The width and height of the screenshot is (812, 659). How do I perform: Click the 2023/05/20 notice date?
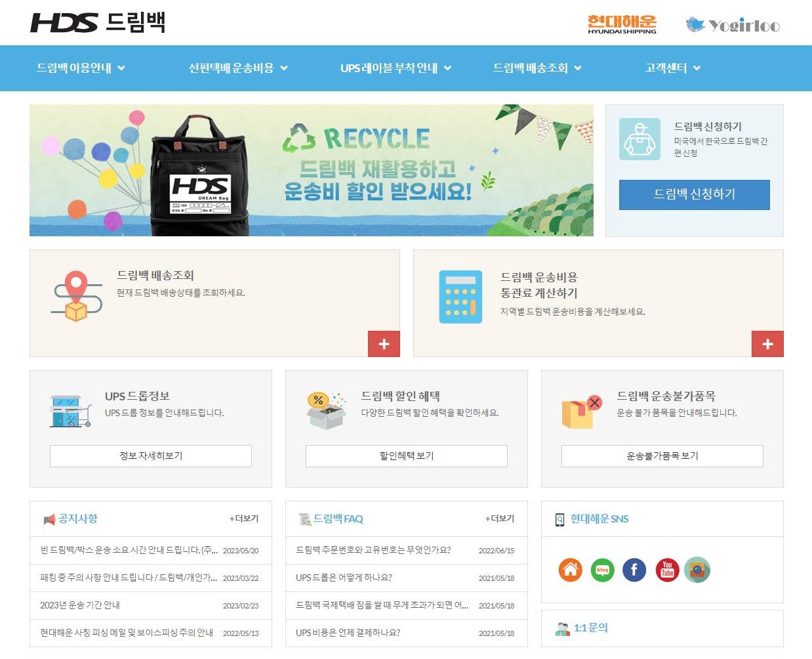(x=241, y=551)
